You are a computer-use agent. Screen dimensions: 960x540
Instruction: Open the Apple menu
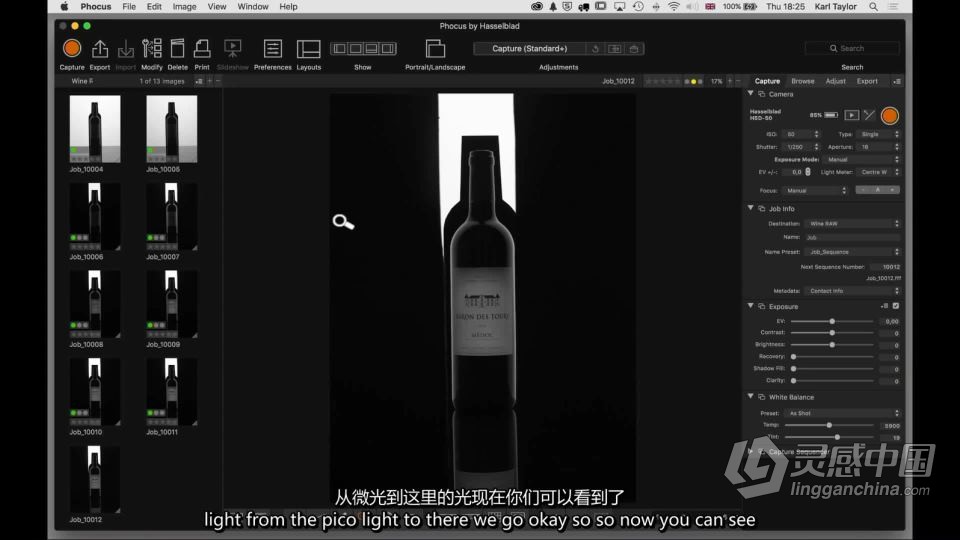point(64,7)
